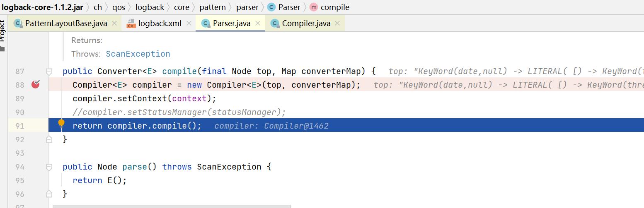The height and width of the screenshot is (208, 644).
Task: Click 'Returns:' documentation label
Action: [x=87, y=40]
